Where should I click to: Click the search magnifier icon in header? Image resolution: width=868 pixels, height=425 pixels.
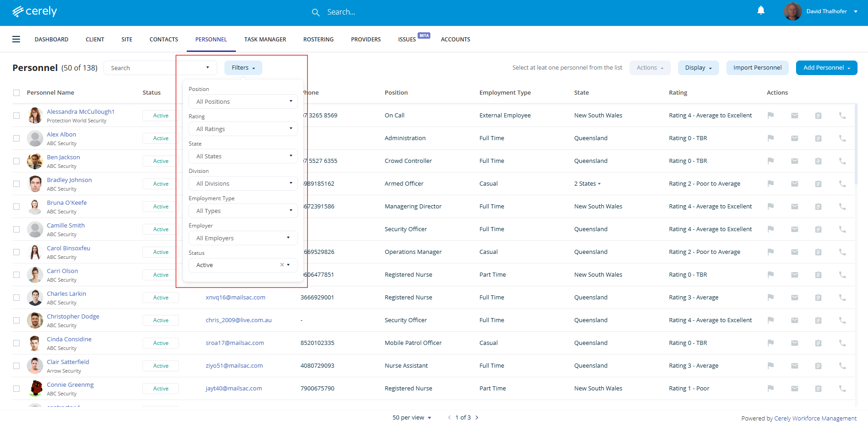pyautogui.click(x=316, y=12)
